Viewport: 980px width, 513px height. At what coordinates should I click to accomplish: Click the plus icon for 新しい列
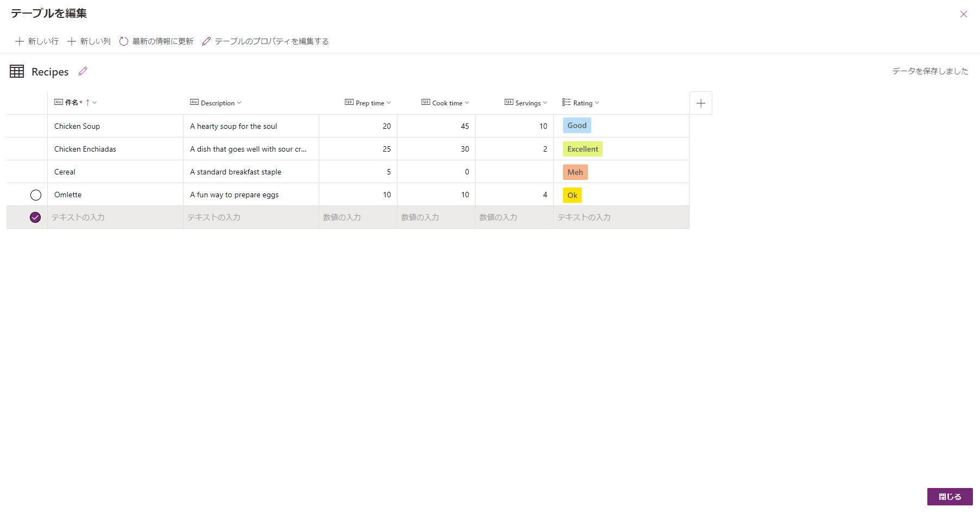coord(72,41)
